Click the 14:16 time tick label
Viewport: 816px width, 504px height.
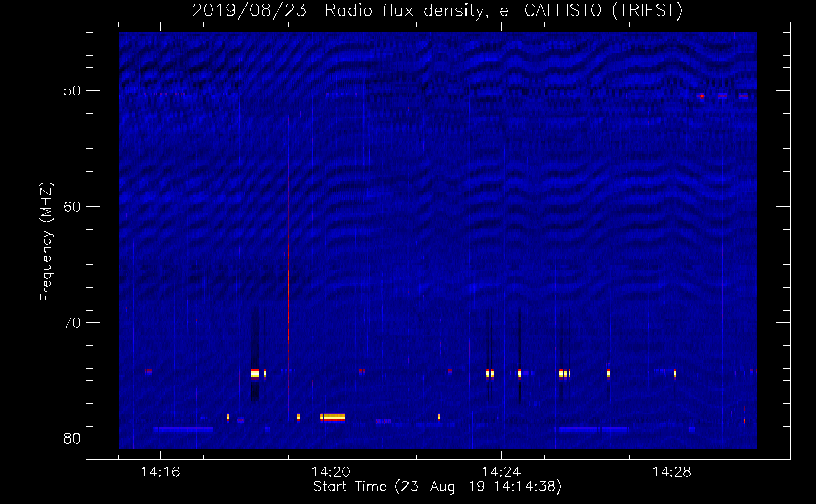[160, 472]
